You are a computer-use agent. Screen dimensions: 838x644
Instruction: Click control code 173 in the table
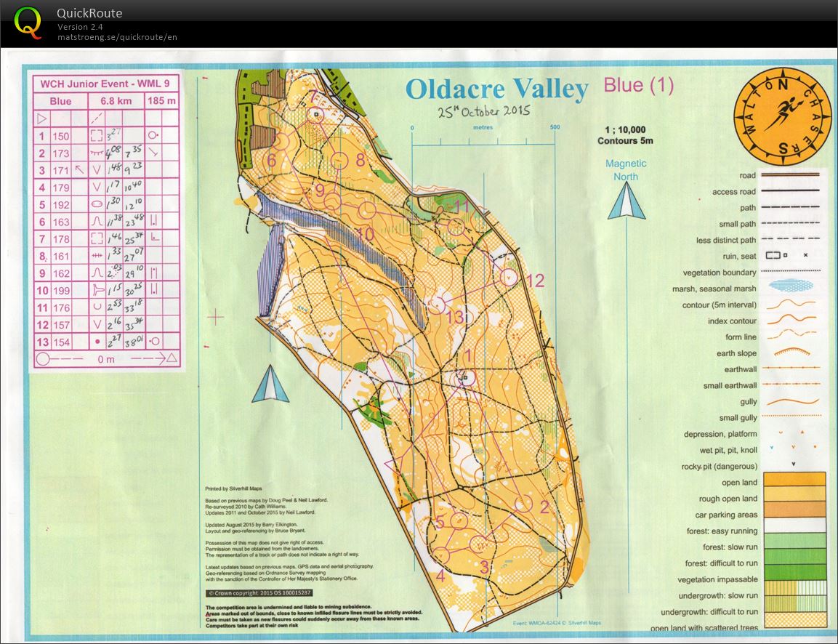point(60,153)
